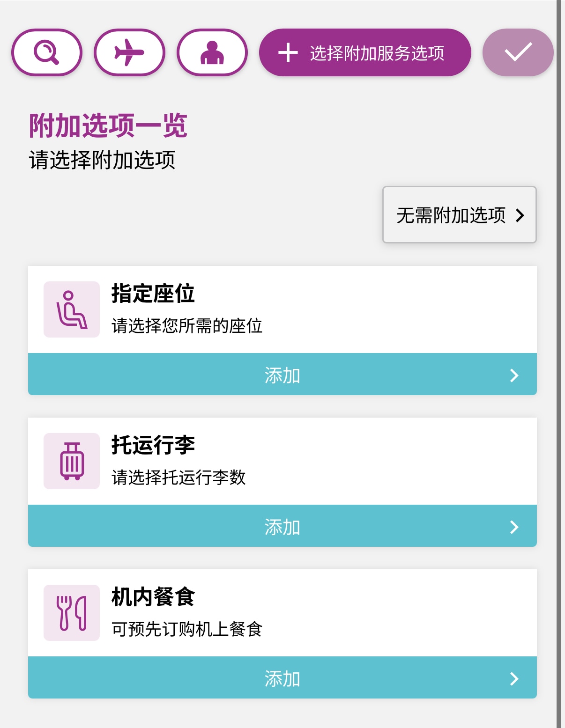The height and width of the screenshot is (728, 565).
Task: Skip extras with 无需附加选项 button
Action: 460,215
